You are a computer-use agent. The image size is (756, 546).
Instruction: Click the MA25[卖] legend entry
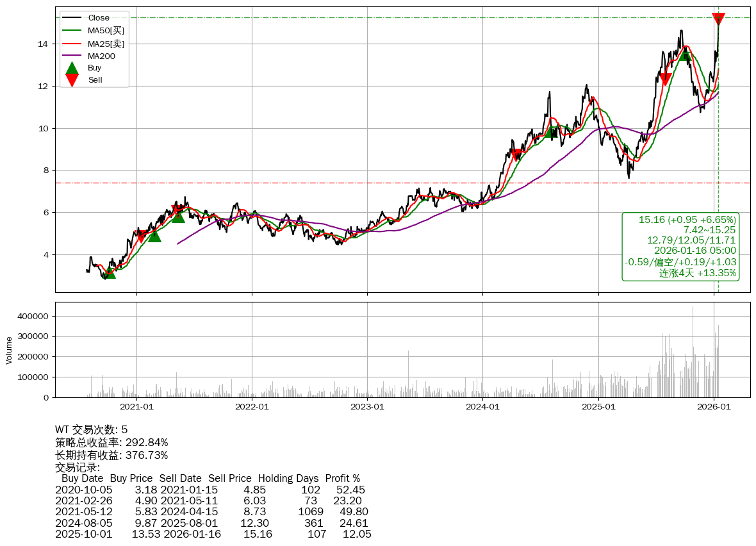coord(106,43)
